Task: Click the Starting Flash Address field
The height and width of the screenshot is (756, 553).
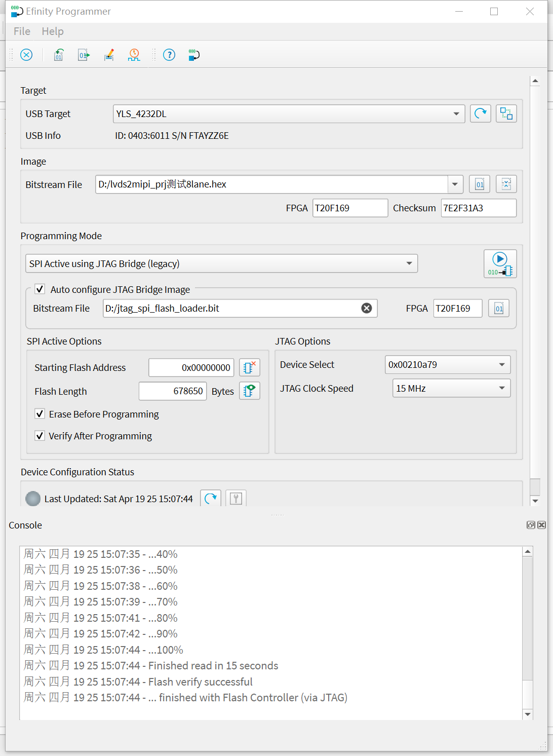Action: [x=191, y=367]
